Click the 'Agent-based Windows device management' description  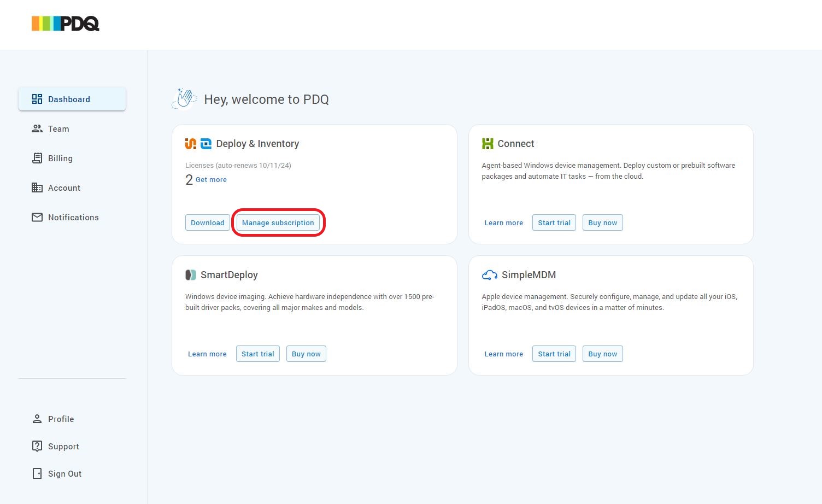coord(608,171)
